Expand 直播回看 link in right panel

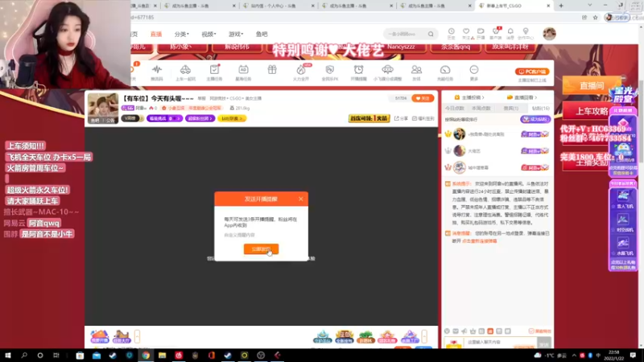[x=522, y=97]
